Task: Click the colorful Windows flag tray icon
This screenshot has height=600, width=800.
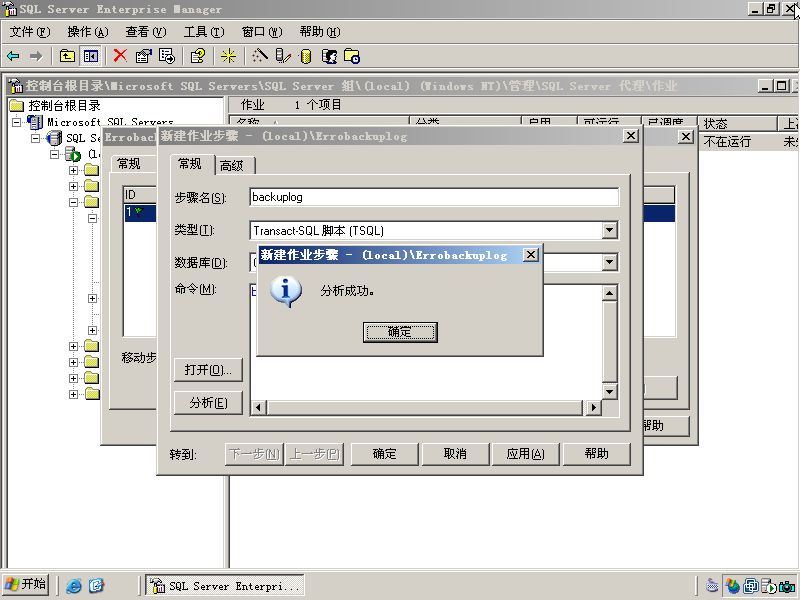Action: 733,586
